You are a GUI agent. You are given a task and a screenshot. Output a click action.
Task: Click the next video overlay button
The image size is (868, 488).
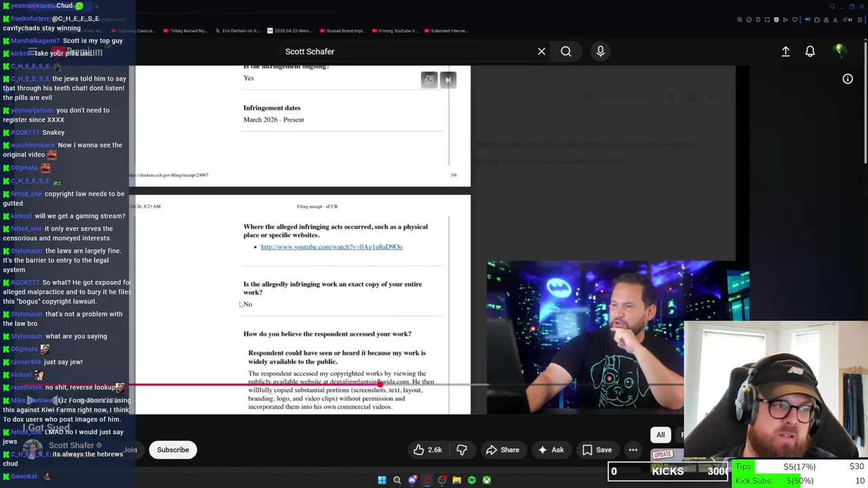click(448, 80)
